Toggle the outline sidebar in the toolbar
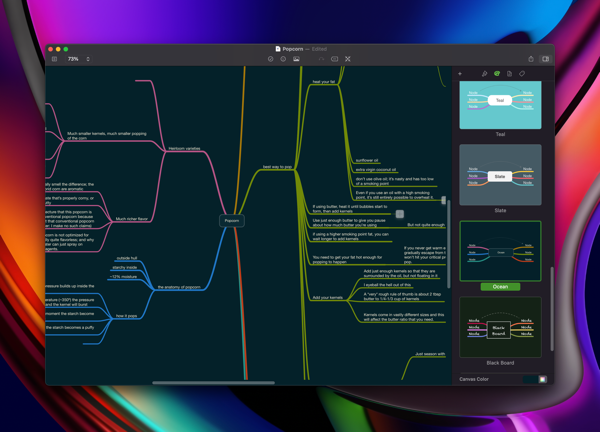This screenshot has height=432, width=600. pyautogui.click(x=54, y=59)
